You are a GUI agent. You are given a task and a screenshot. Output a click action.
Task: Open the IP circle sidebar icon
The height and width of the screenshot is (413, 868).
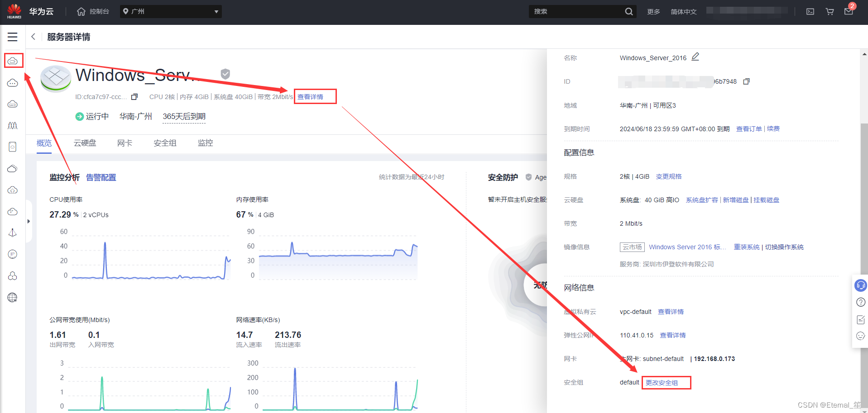[13, 254]
